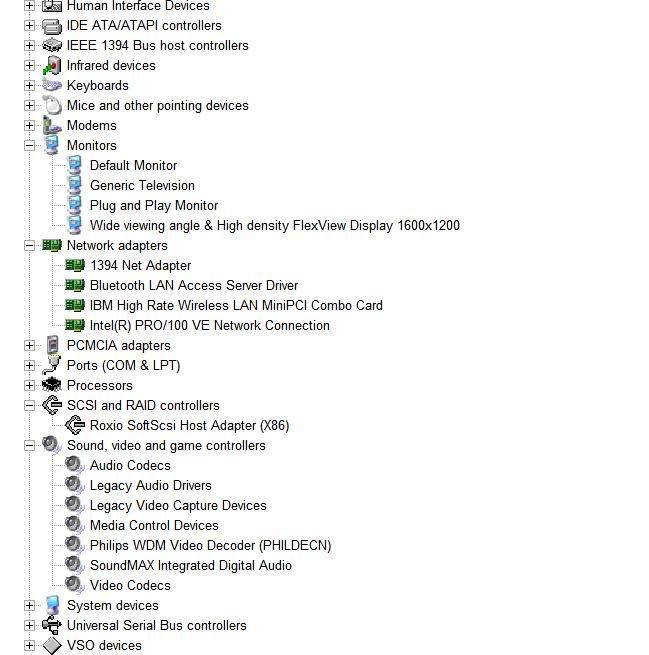Select Intel(R) PRO/100 VE Network Connection
649x655 pixels.
[209, 325]
